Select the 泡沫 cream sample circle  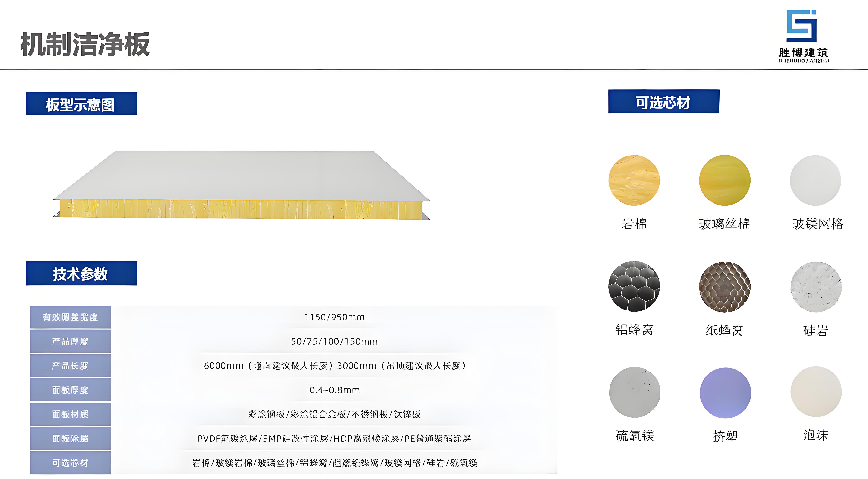click(816, 392)
